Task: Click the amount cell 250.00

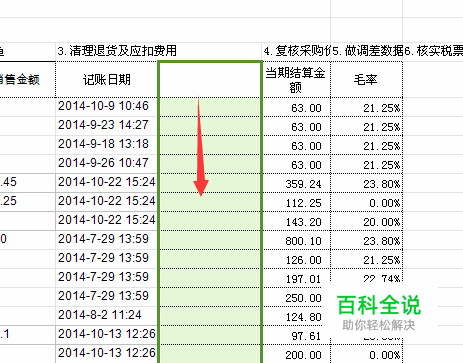Action: (x=296, y=297)
